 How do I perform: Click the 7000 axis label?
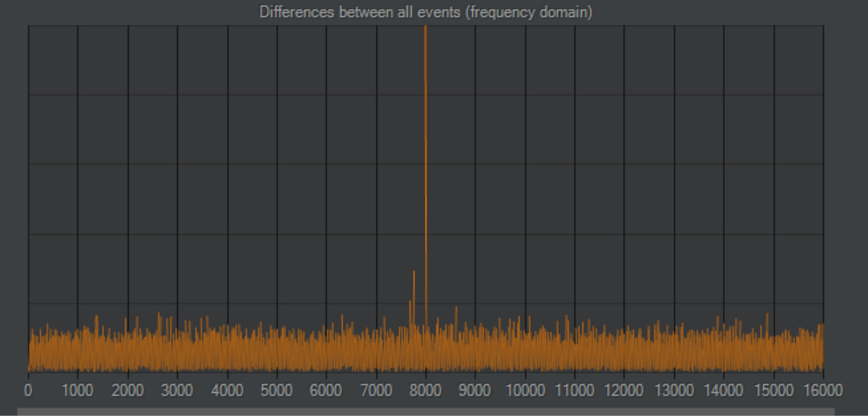point(376,390)
